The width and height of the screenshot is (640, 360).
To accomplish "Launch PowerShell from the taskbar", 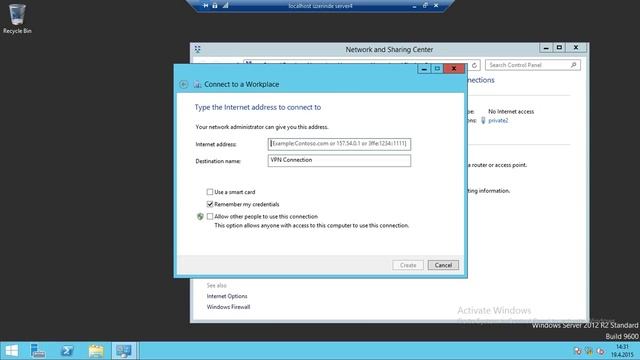I will 67,351.
